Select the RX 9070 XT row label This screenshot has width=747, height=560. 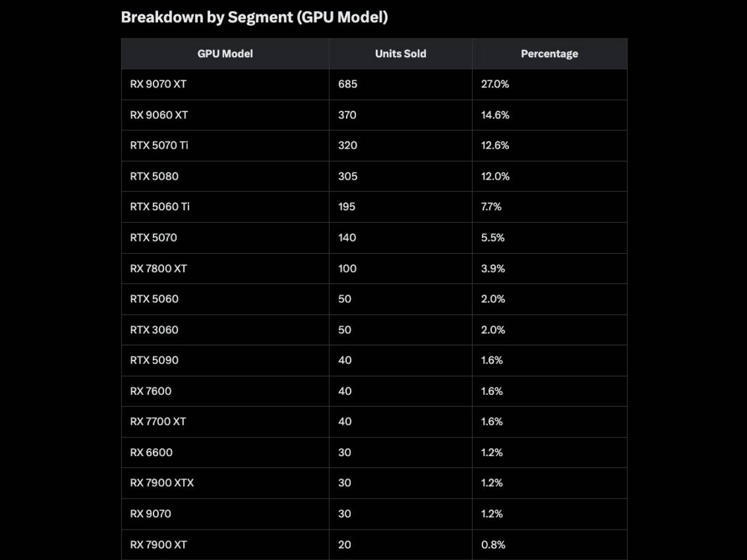point(158,84)
